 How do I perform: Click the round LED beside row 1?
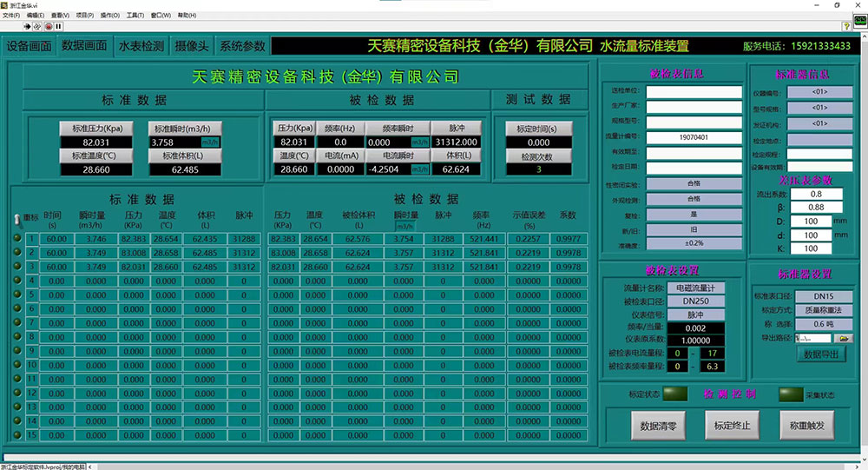point(17,238)
